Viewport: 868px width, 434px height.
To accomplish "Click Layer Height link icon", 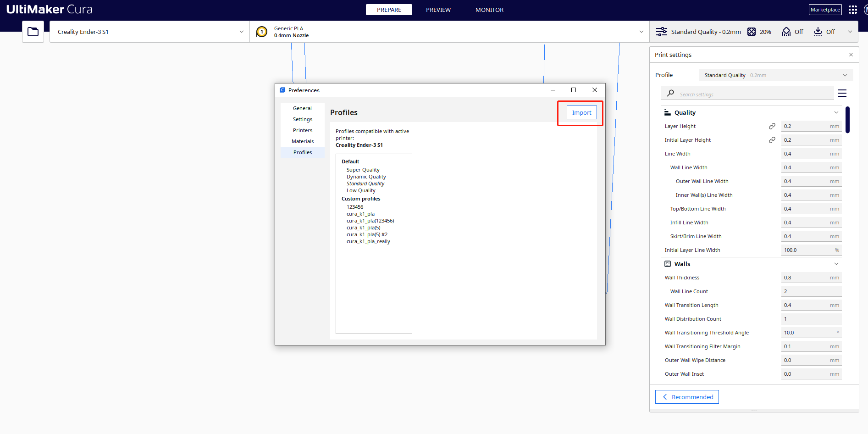I will (x=772, y=126).
